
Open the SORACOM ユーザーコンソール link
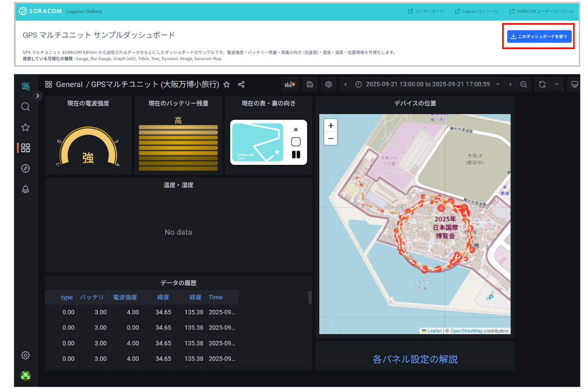[541, 11]
